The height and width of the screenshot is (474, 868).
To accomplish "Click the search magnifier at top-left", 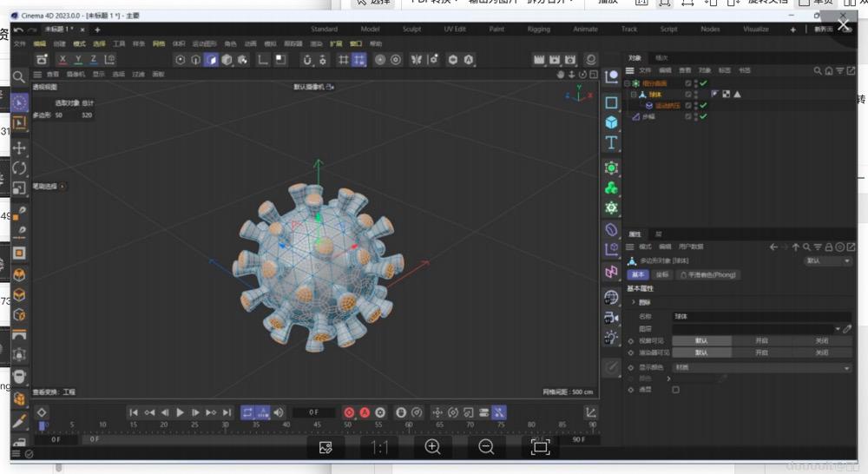I will tap(19, 78).
